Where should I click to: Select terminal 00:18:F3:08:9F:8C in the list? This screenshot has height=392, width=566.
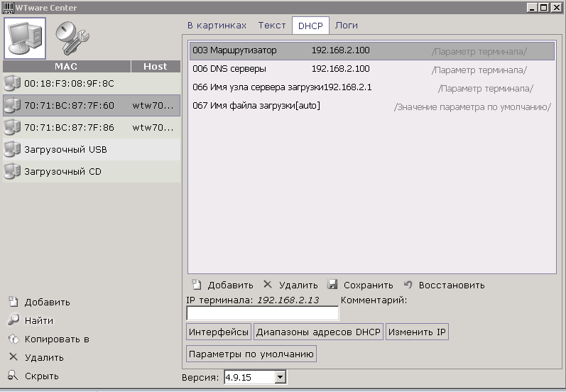tap(69, 84)
